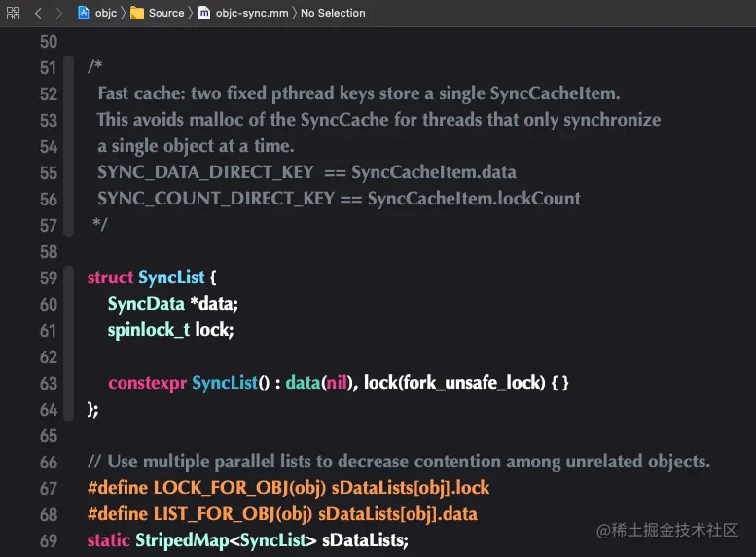The width and height of the screenshot is (756, 557).
Task: Place cursor on "struct SyncList {"
Action: (152, 278)
